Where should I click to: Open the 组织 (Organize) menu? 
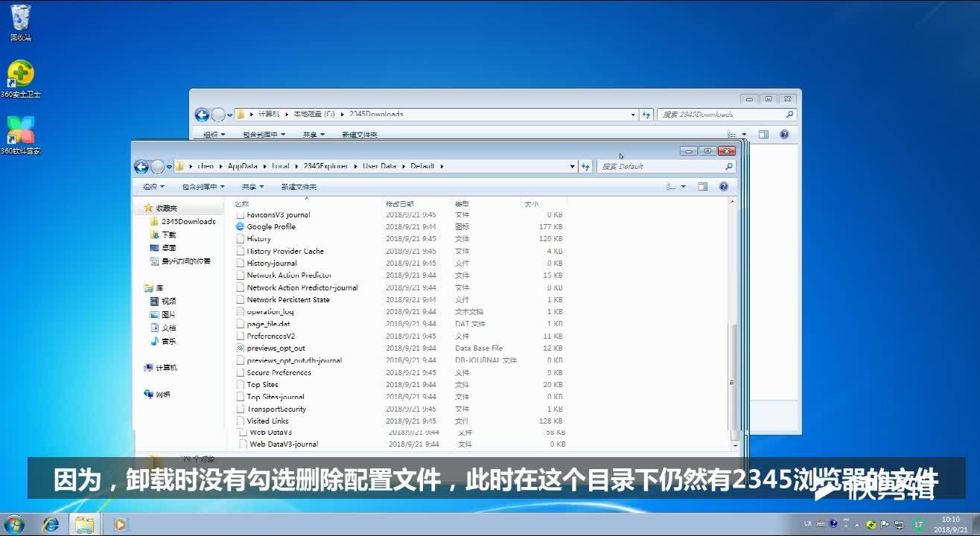pyautogui.click(x=153, y=186)
